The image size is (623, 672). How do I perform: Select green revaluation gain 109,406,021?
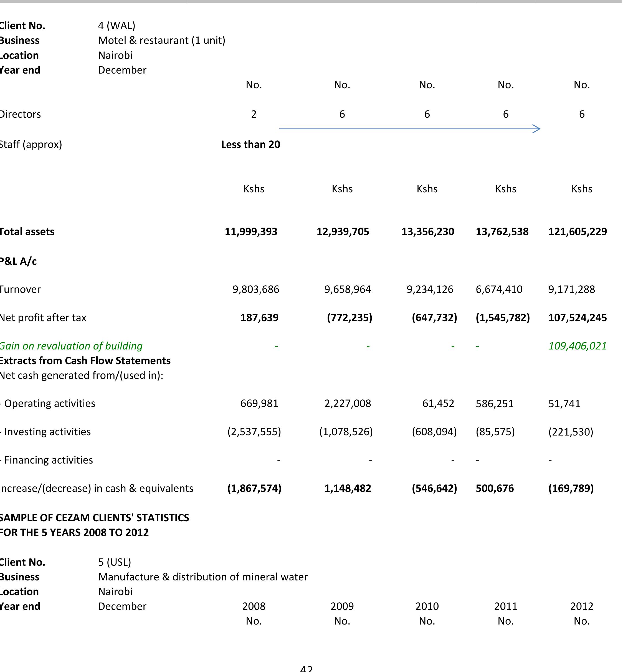tap(578, 346)
